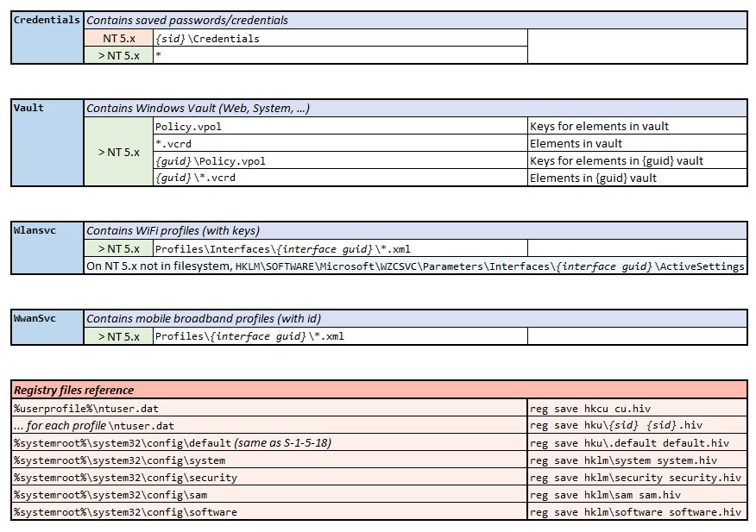The image size is (756, 532).
Task: Click 'reg save hklm\software software.hiv' command
Action: coord(635,512)
